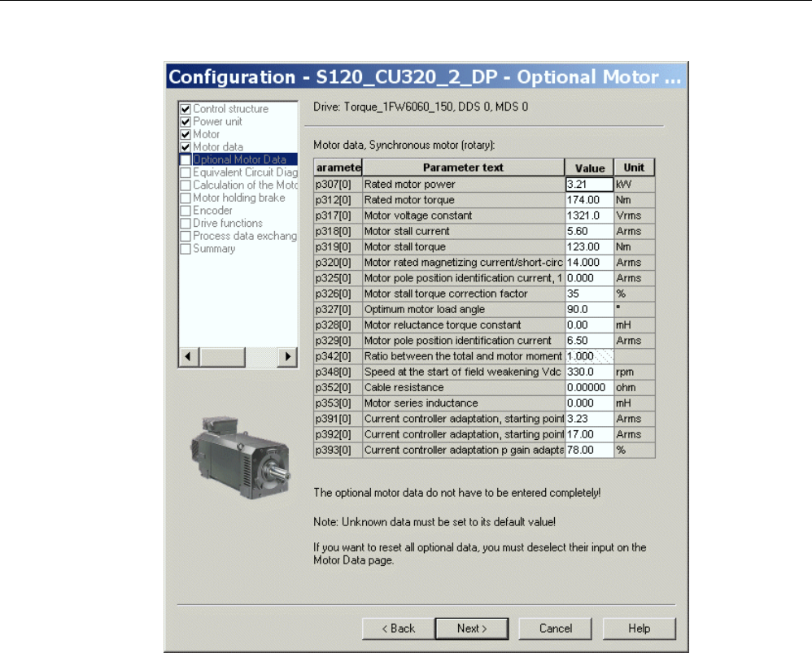Select the Summary step label

click(214, 248)
